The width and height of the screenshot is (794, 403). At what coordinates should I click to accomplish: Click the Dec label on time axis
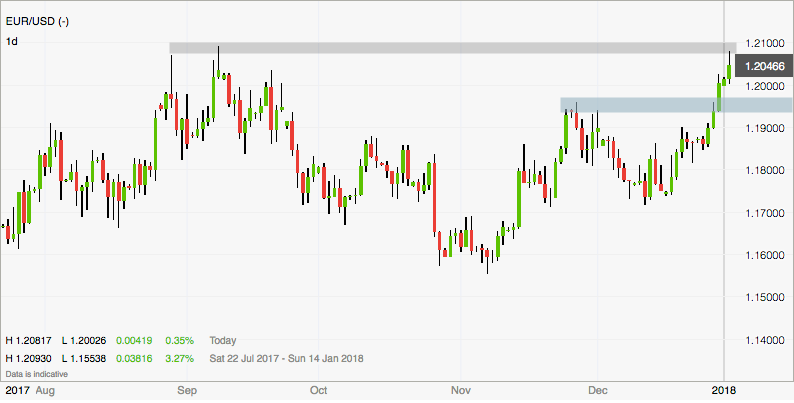tap(598, 390)
